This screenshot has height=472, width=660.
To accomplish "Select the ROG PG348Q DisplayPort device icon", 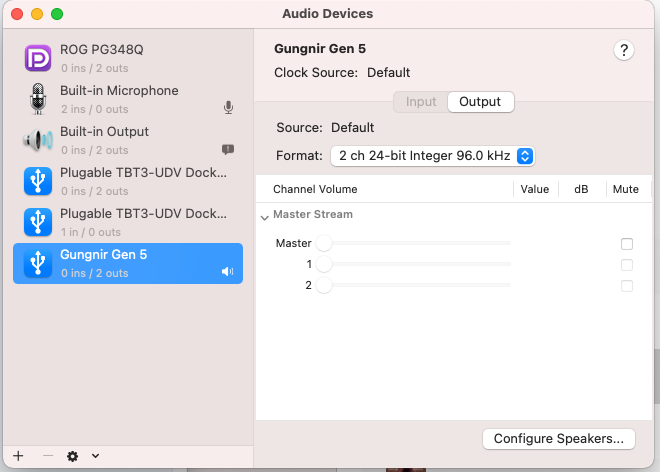I will [38, 58].
